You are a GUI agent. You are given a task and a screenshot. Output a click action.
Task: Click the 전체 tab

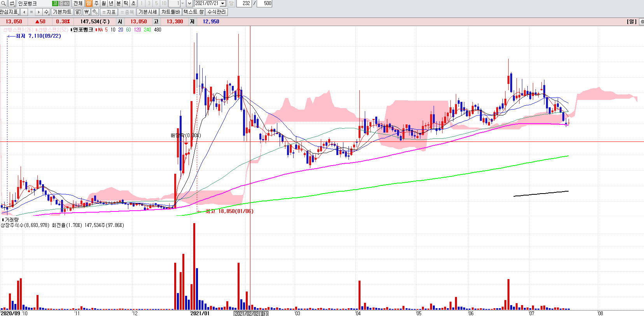(78, 3)
